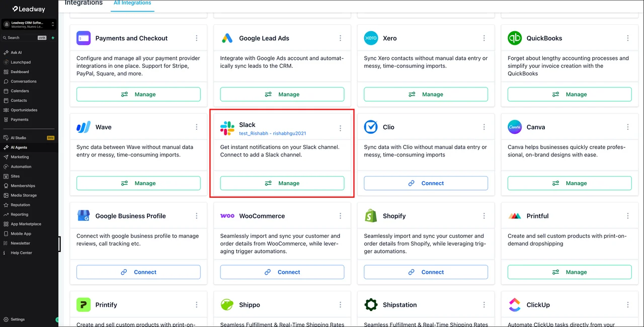The image size is (644, 327).
Task: Open the QuickBooks card options menu
Action: (628, 38)
